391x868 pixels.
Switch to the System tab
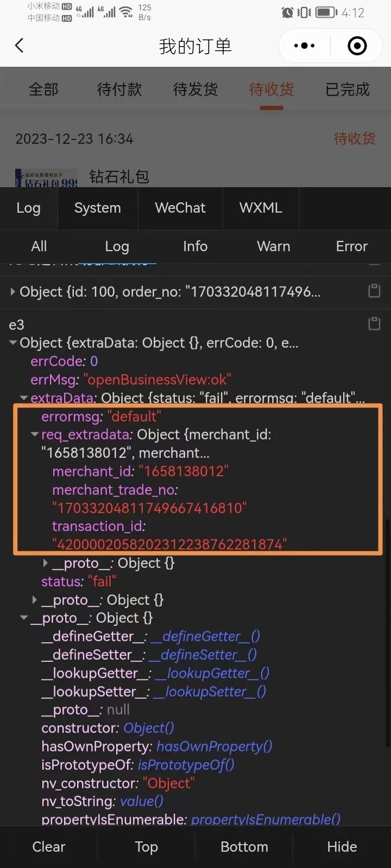pyautogui.click(x=98, y=208)
